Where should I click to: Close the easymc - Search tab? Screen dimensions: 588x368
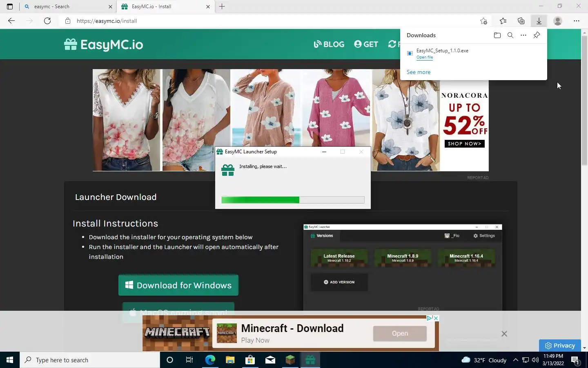point(110,7)
